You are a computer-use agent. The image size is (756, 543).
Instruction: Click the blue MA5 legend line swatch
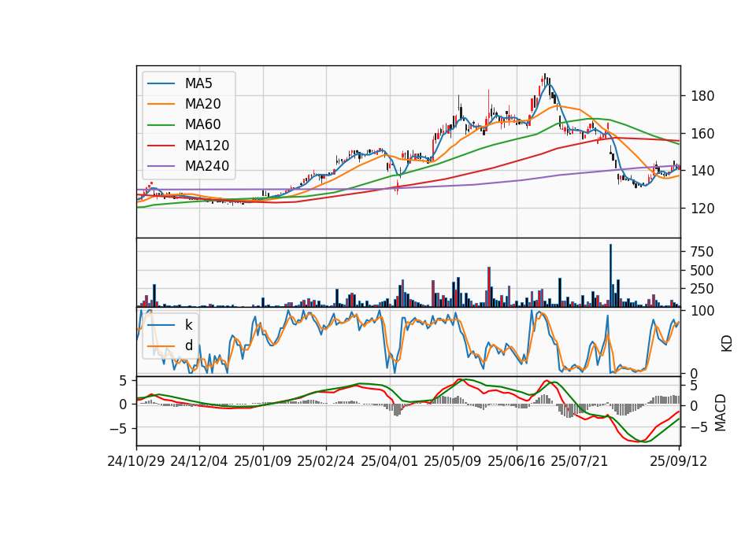click(161, 84)
